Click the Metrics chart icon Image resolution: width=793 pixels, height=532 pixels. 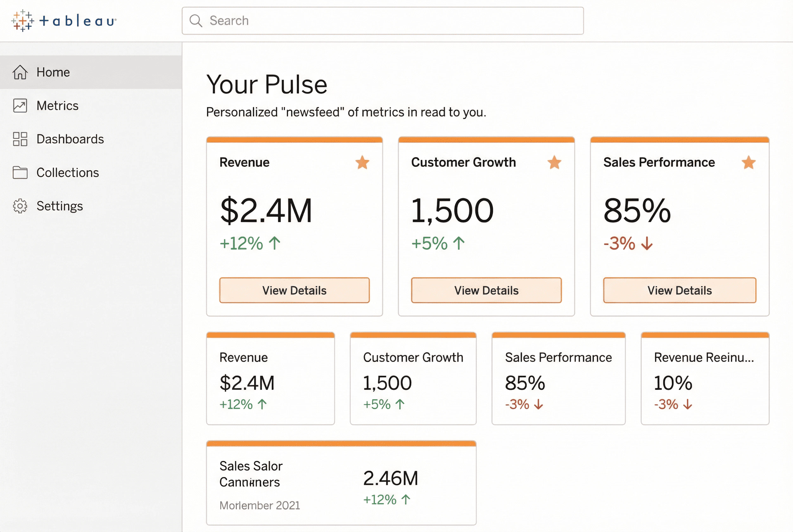tap(20, 106)
